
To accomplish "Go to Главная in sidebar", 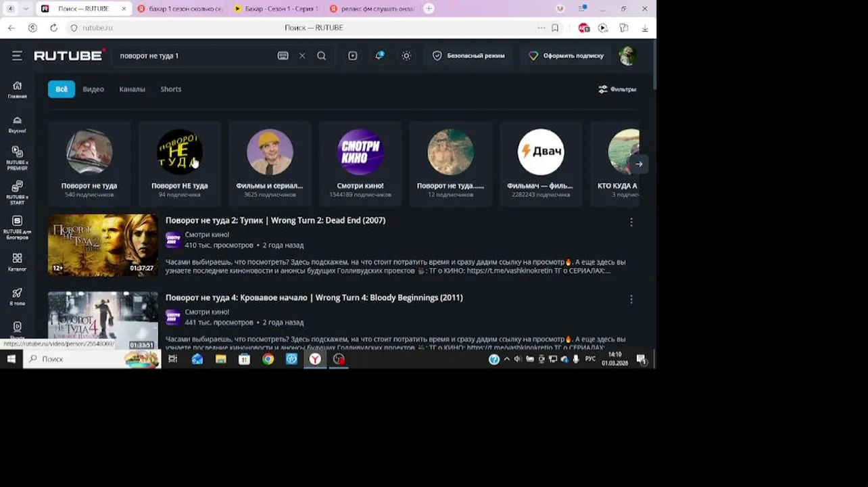I will [18, 90].
